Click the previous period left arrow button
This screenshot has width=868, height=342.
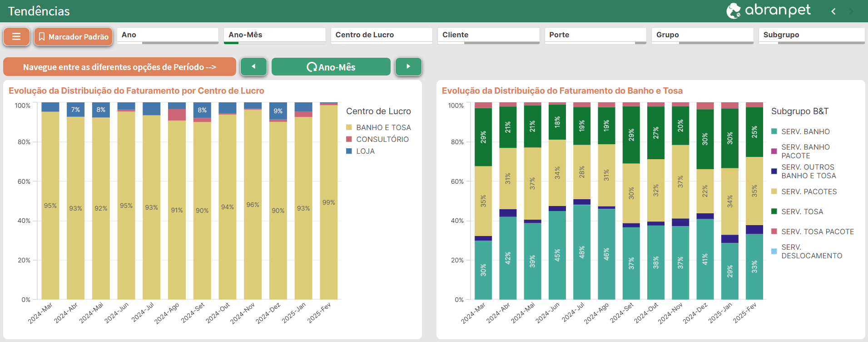pyautogui.click(x=253, y=67)
